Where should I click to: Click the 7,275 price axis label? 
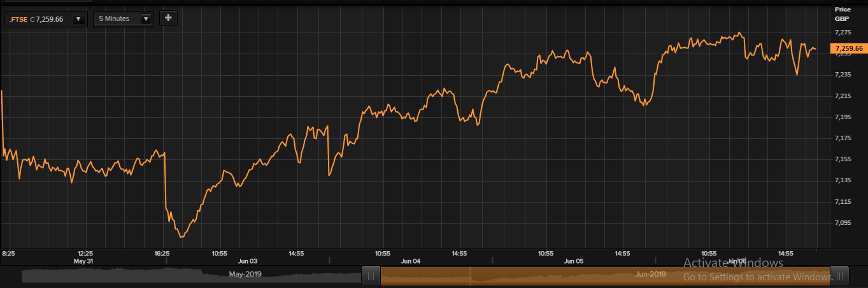click(x=843, y=32)
